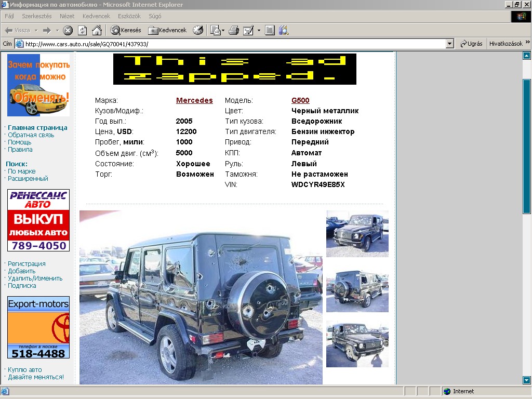The height and width of the screenshot is (399, 532).
Task: Expand the address bar dropdown list
Action: 450,44
